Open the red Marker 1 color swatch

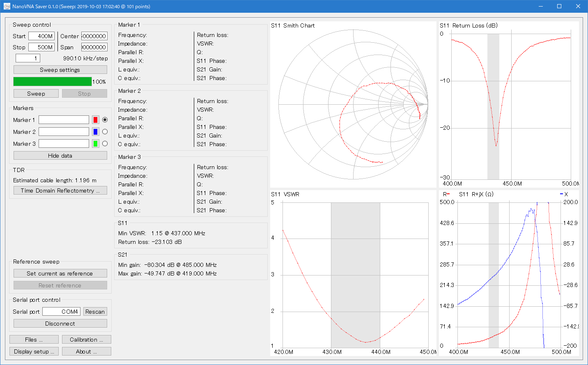[x=95, y=120]
